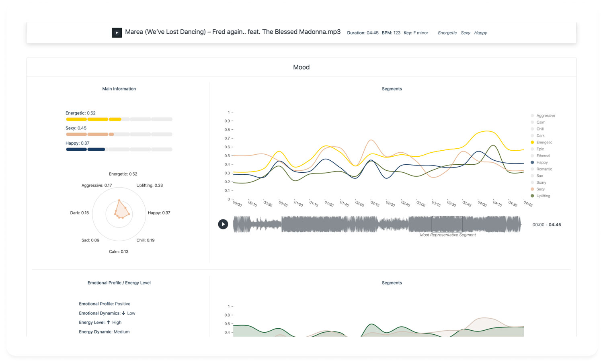Enable the Scary mood curve

pos(532,182)
